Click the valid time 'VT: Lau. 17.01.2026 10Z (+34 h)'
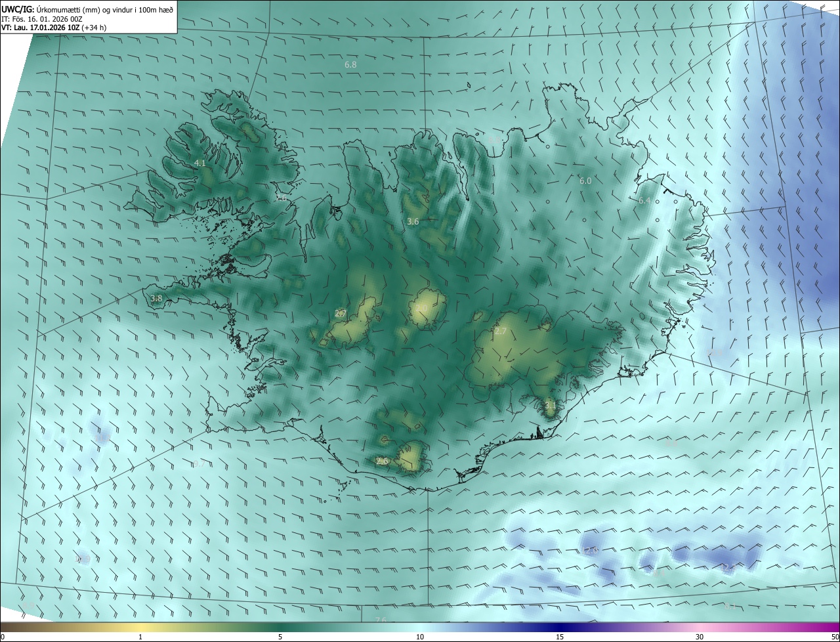 tap(54, 28)
